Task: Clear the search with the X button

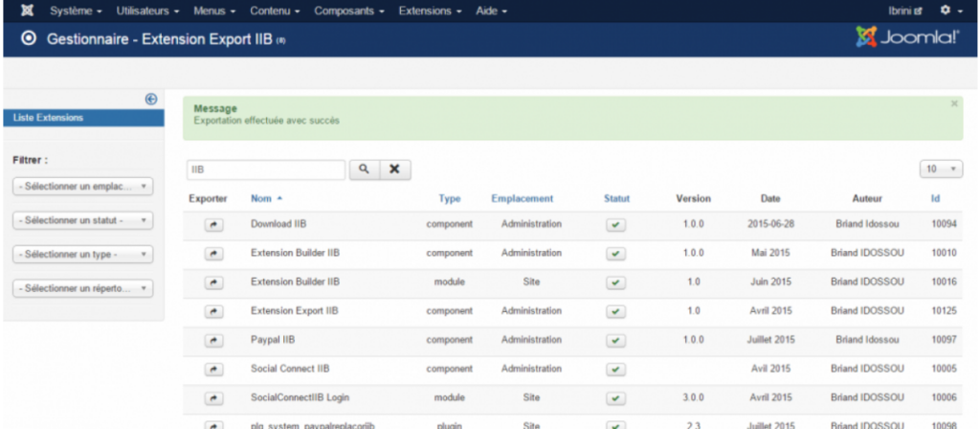Action: pyautogui.click(x=395, y=169)
